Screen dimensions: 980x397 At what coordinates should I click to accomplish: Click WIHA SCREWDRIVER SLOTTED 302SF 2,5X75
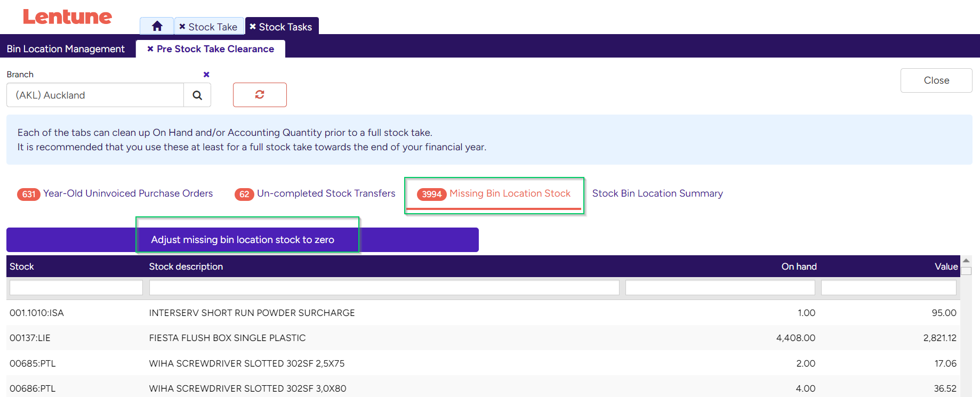(247, 363)
